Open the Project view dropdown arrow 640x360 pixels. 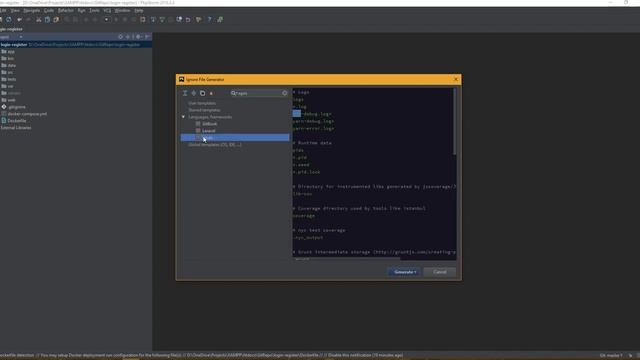tap(21, 37)
